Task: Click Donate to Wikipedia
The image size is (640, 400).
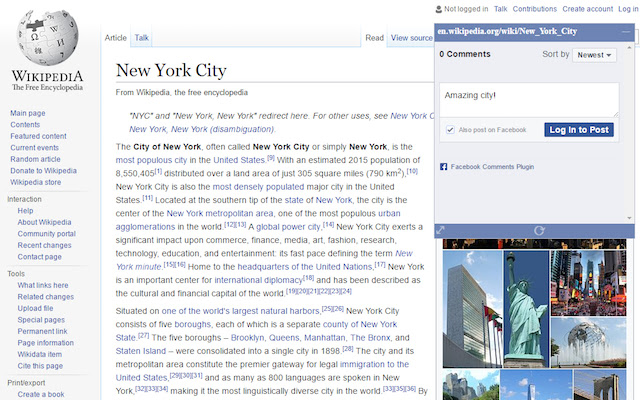Action: click(x=44, y=170)
